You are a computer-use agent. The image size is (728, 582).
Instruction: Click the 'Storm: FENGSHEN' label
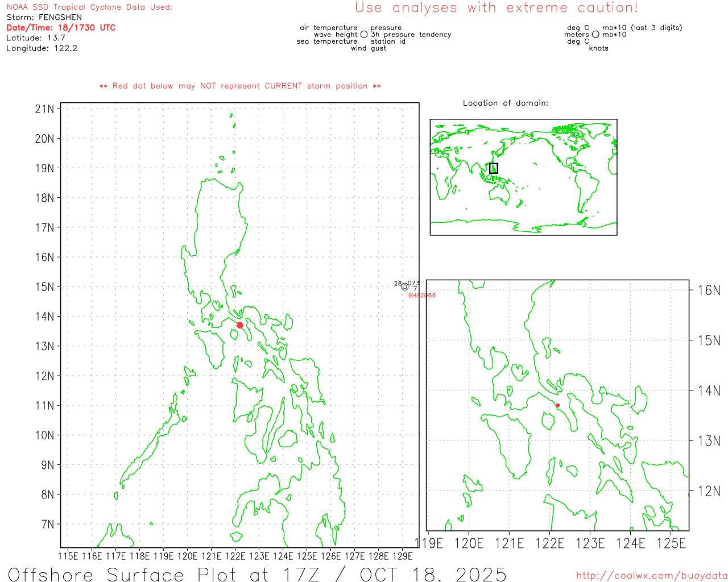(44, 18)
